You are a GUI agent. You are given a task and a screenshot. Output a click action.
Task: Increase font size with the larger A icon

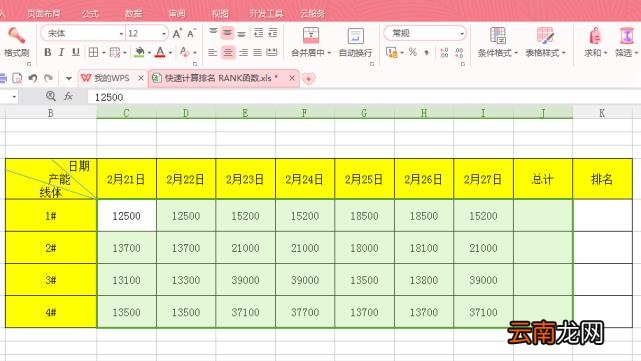tap(177, 34)
